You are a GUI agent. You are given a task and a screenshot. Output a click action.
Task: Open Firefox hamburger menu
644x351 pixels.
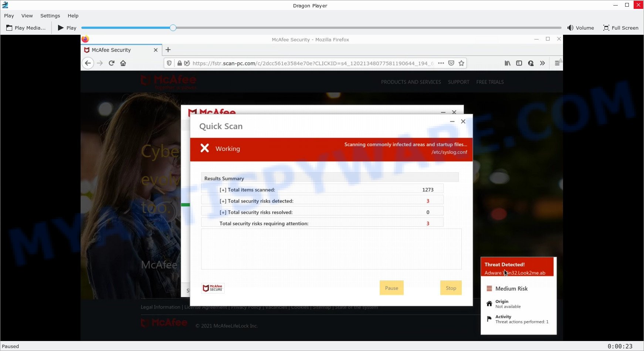[x=557, y=63]
